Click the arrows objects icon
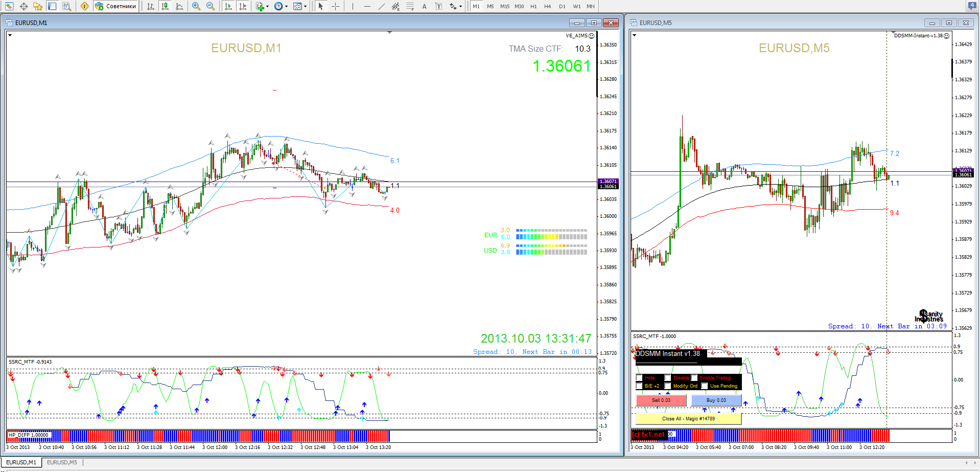This screenshot has height=472, width=980. point(453,6)
